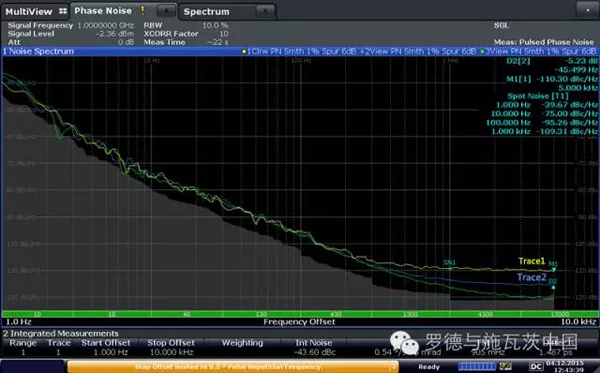Expand the orange status message arrow

point(393,366)
